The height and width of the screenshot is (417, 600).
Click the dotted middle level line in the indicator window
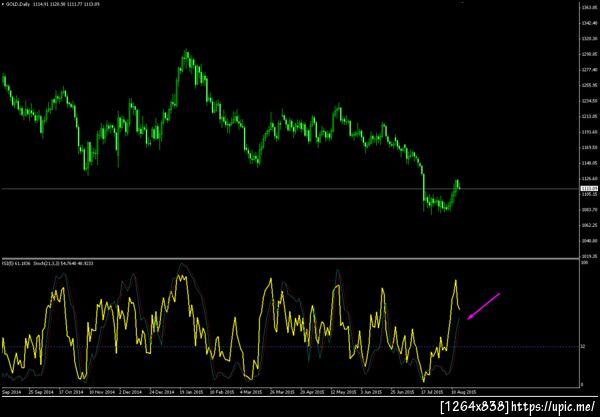(x=290, y=347)
